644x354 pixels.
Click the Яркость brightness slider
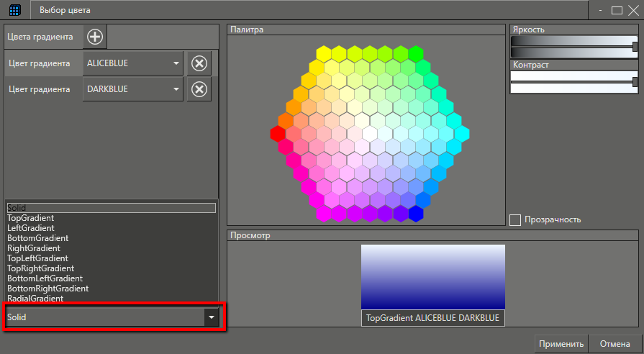coord(573,46)
